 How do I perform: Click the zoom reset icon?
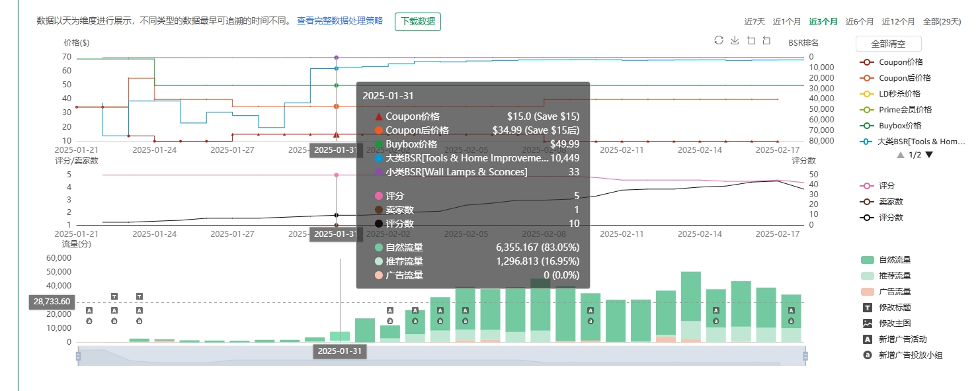pos(766,40)
